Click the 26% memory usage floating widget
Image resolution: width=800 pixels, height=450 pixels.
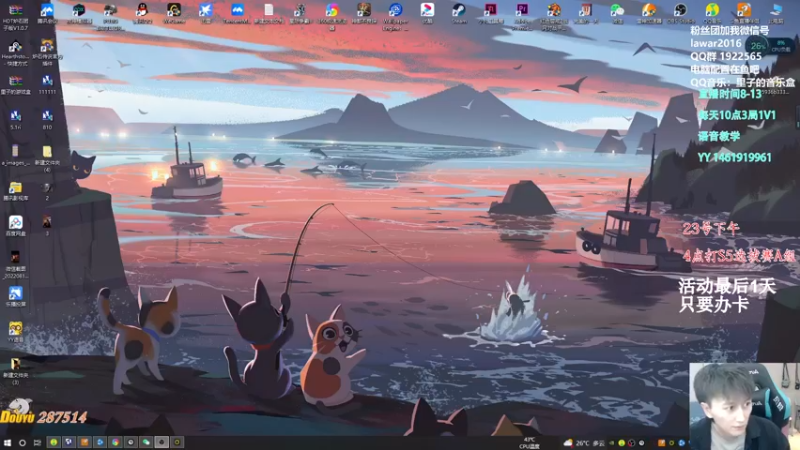pyautogui.click(x=758, y=46)
